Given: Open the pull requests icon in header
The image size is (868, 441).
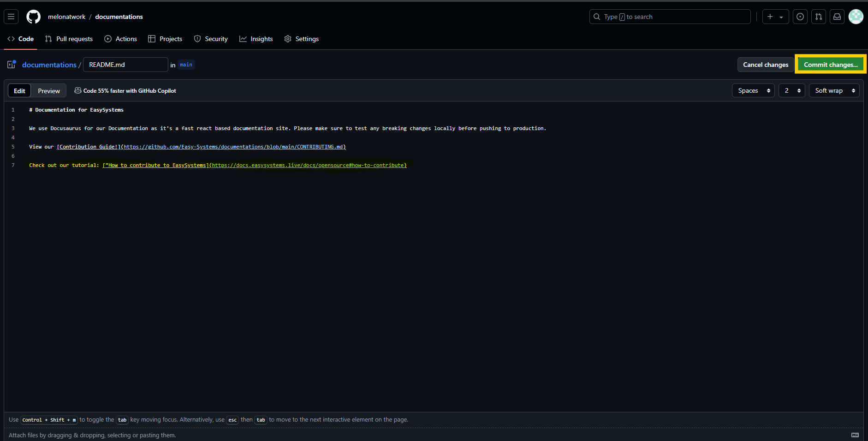Looking at the screenshot, I should click(x=819, y=17).
